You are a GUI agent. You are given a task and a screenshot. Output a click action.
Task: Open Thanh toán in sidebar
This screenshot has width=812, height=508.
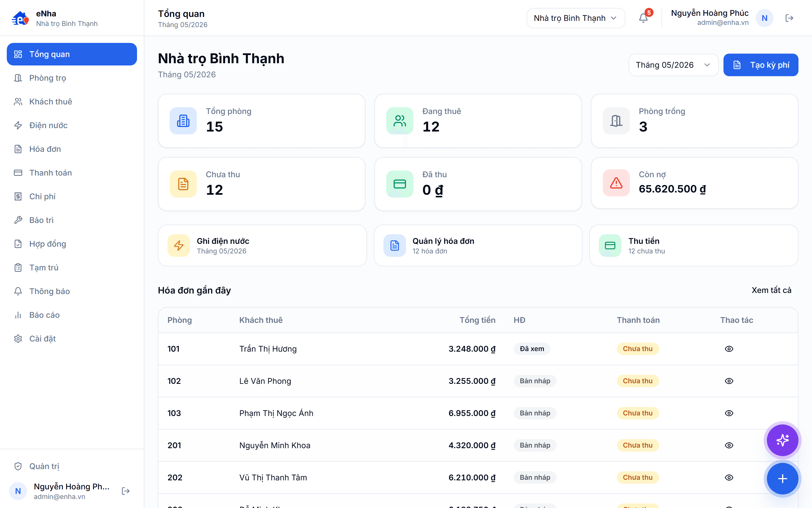click(72, 173)
